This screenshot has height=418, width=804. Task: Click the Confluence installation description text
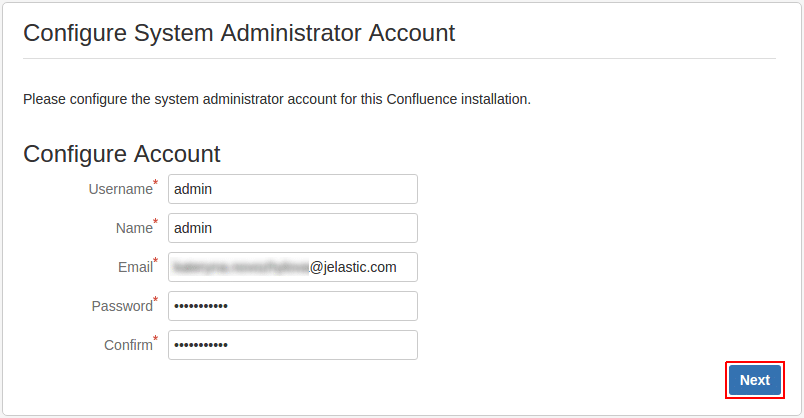(276, 100)
